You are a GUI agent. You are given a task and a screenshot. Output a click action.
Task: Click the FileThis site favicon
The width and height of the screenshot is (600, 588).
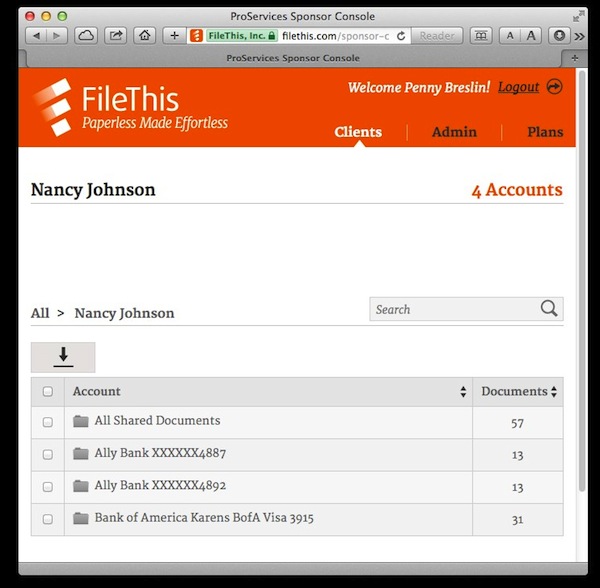coord(196,36)
